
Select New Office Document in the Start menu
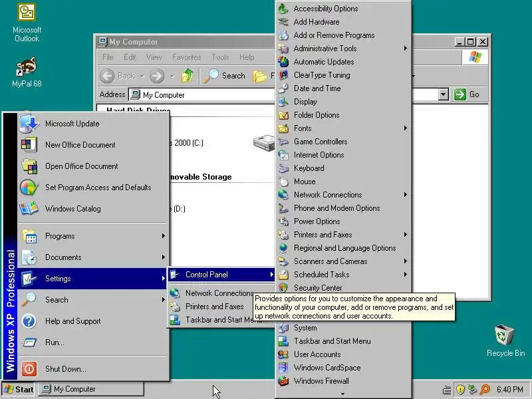[x=93, y=145]
